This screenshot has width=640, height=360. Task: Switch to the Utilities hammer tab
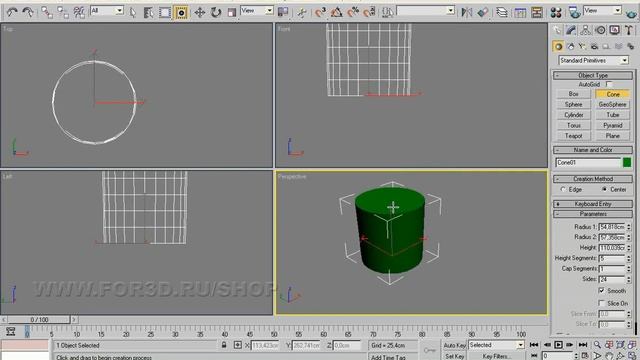[629, 30]
